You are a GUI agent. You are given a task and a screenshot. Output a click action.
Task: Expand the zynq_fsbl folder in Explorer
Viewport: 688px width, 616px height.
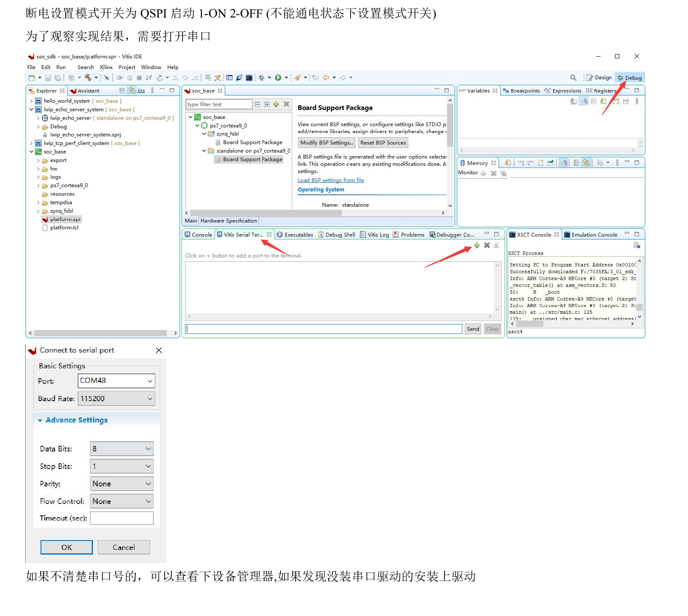pos(38,211)
